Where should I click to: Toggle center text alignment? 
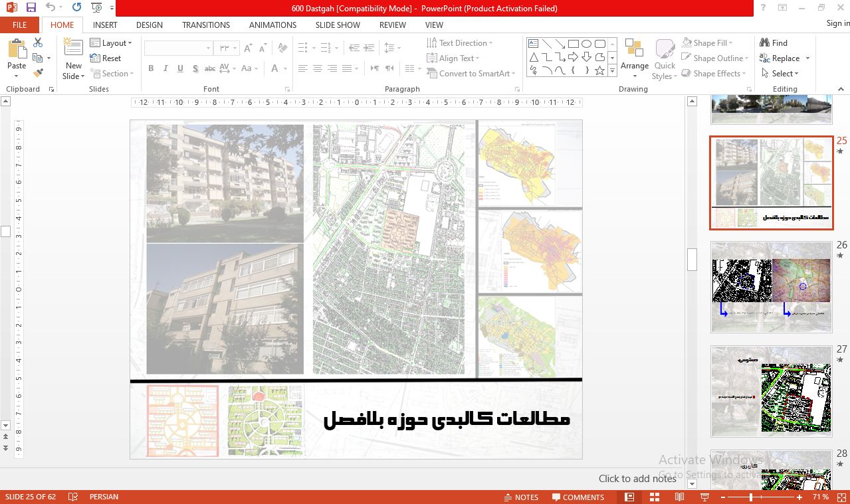coord(318,68)
